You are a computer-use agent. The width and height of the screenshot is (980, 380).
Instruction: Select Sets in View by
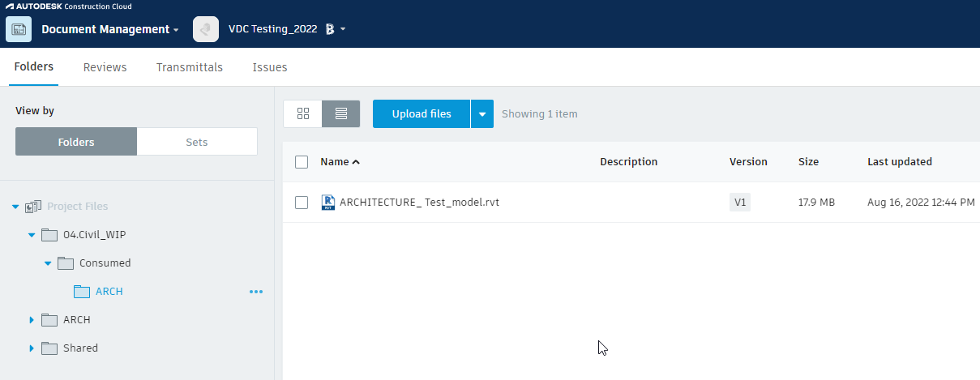coord(197,142)
